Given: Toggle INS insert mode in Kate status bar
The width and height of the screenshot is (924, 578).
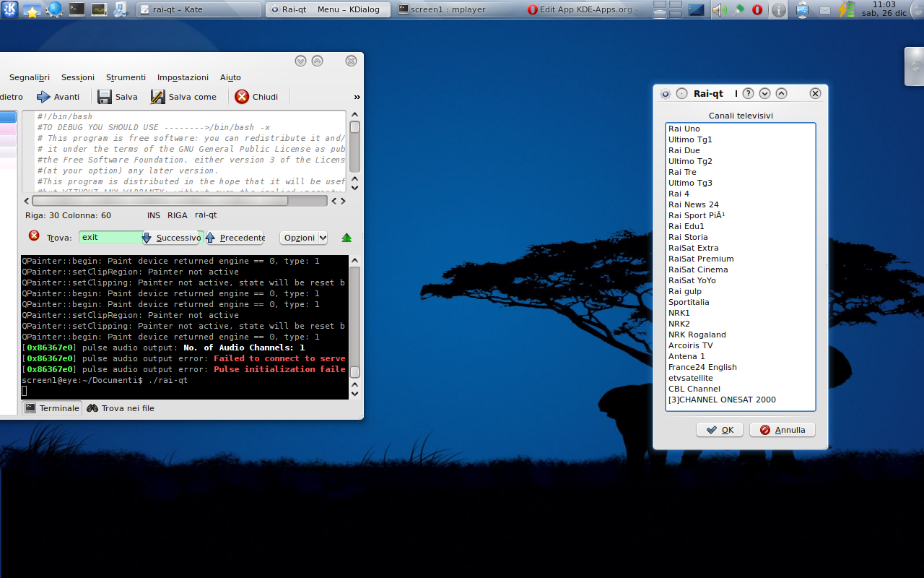Looking at the screenshot, I should pyautogui.click(x=154, y=215).
